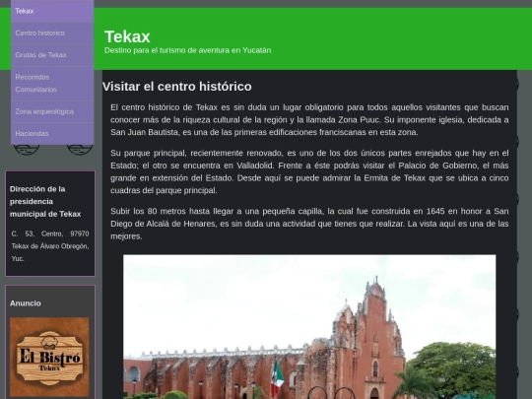Select Recorridos Comunitarios menu entry
The height and width of the screenshot is (399, 532).
[52, 84]
